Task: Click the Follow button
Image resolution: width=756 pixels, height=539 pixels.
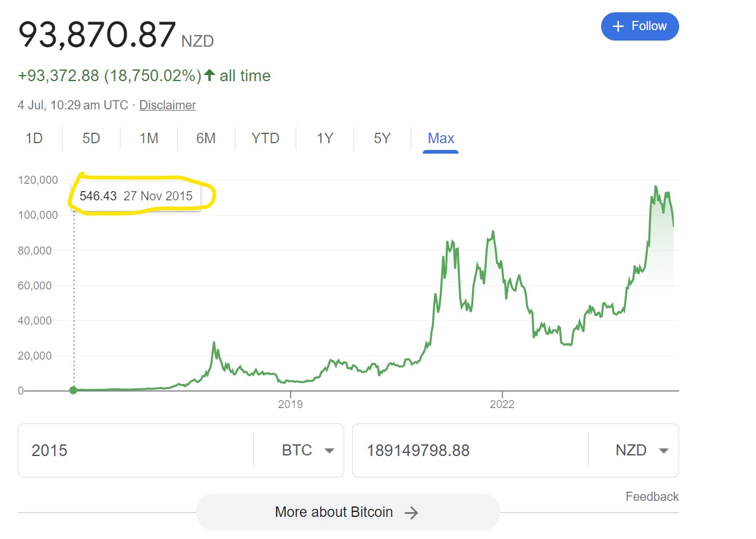Action: pos(640,26)
